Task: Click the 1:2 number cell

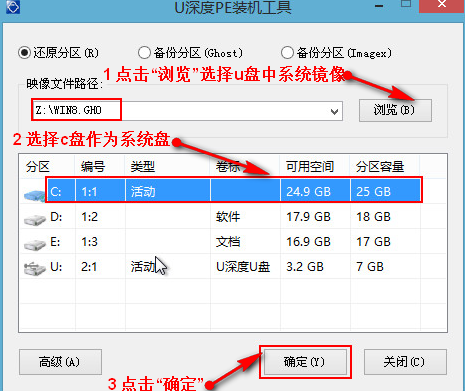Action: (x=89, y=217)
